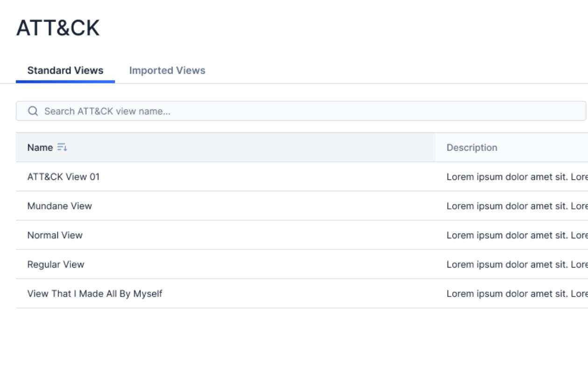Click description of View That I Made All By Myself

pos(517,294)
